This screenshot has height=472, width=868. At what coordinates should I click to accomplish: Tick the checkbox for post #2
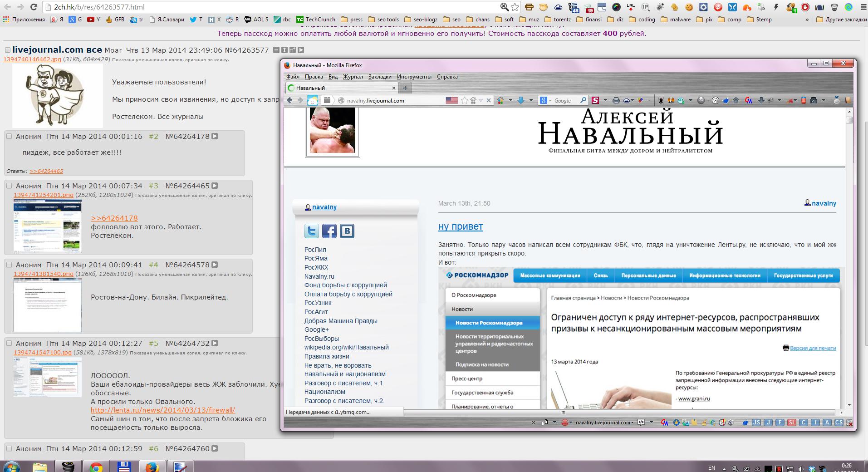pos(9,136)
